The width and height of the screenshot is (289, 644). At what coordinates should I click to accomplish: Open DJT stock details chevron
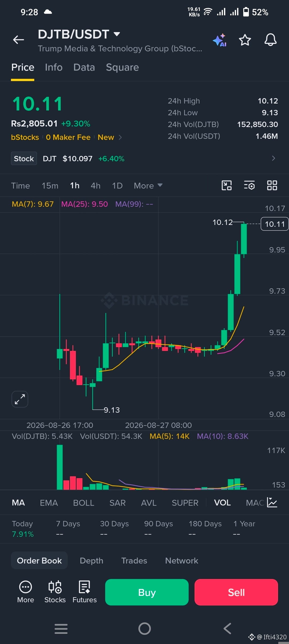point(273,158)
